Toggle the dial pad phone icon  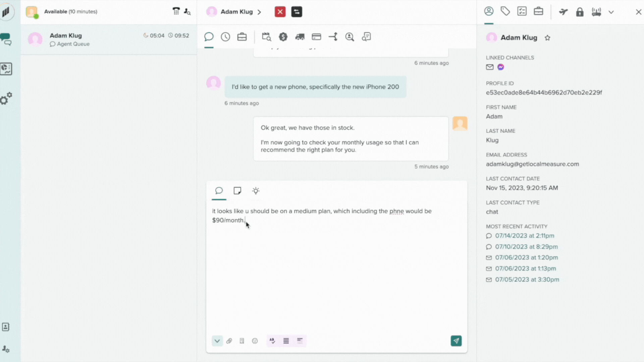(x=176, y=11)
